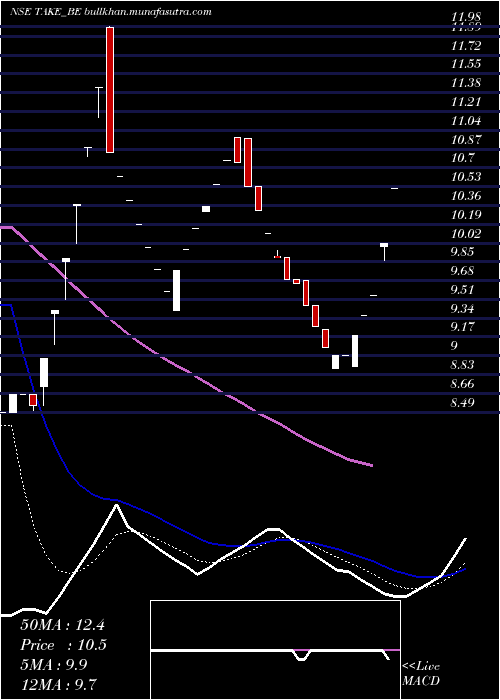Image resolution: width=500 pixels, height=700 pixels.
Task: Click the 10.87 price axis label
Action: coord(466,139)
